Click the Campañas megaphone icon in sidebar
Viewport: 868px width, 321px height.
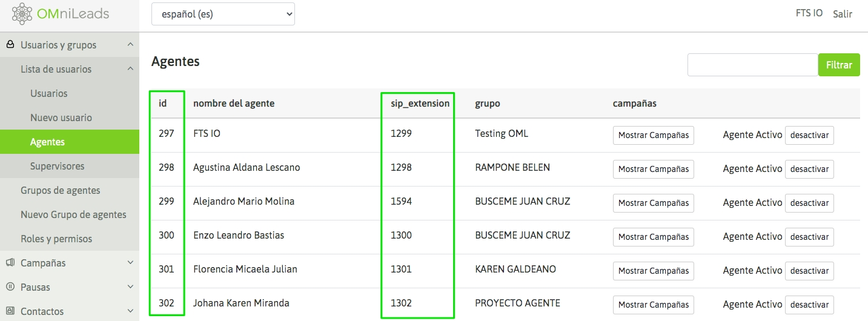tap(10, 263)
